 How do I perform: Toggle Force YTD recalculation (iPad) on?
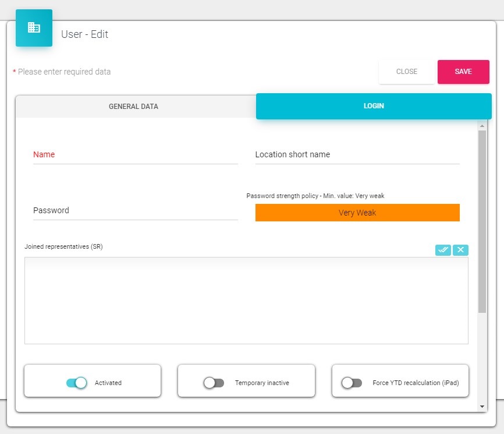click(352, 383)
